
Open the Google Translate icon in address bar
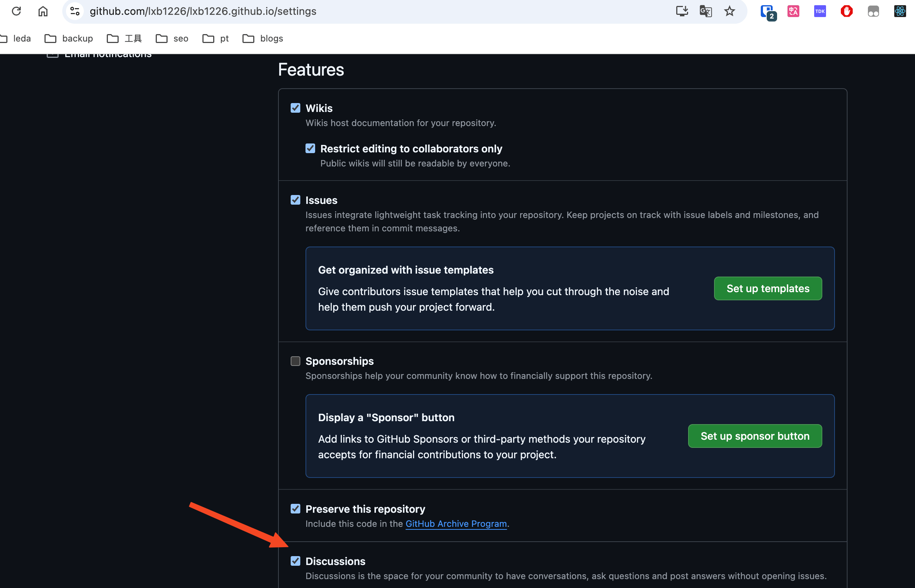[706, 11]
